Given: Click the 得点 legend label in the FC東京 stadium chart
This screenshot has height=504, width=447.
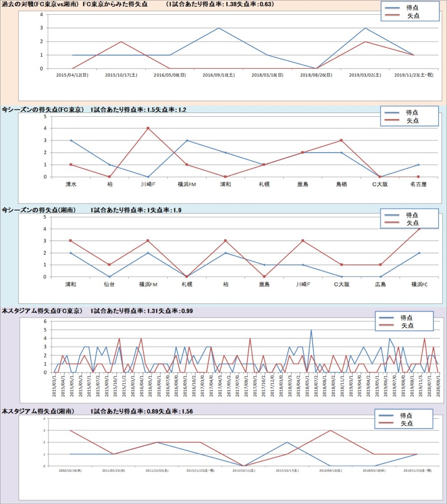Looking at the screenshot, I should (406, 318).
